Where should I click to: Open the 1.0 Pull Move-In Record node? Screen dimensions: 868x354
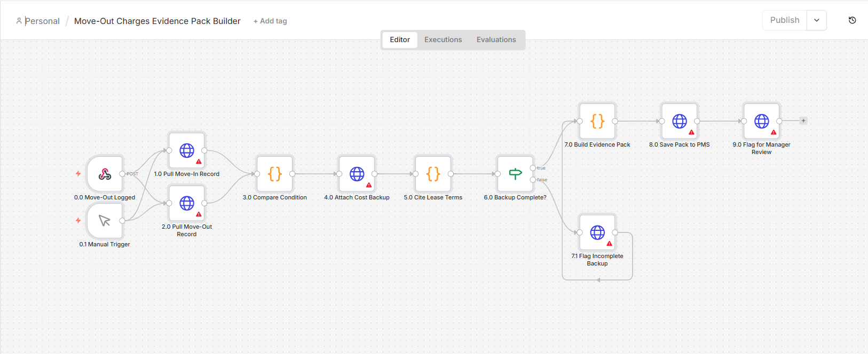pyautogui.click(x=187, y=150)
